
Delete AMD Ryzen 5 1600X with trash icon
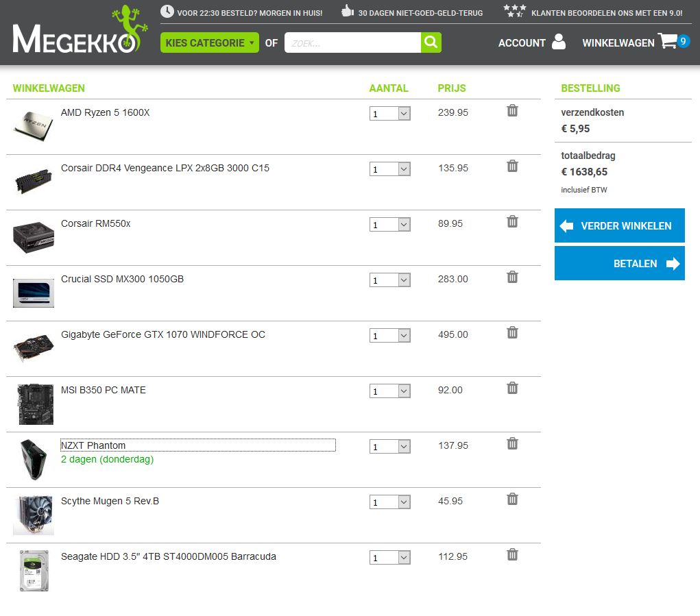coord(512,110)
